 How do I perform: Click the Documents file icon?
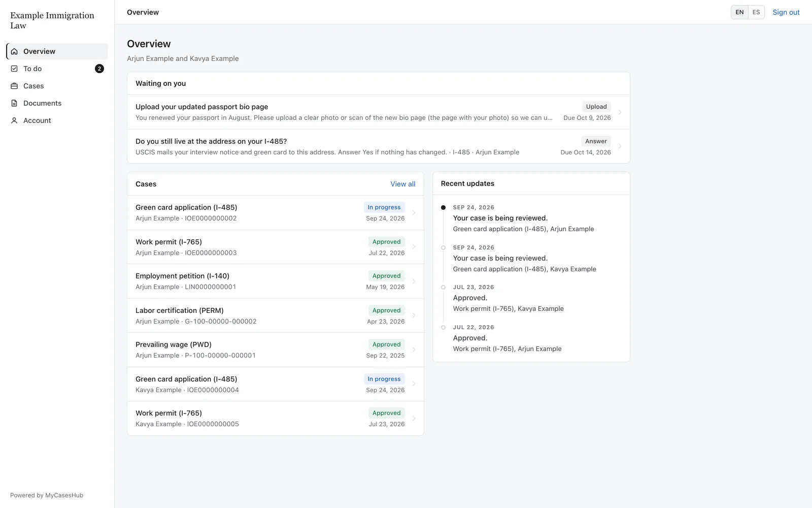point(14,103)
